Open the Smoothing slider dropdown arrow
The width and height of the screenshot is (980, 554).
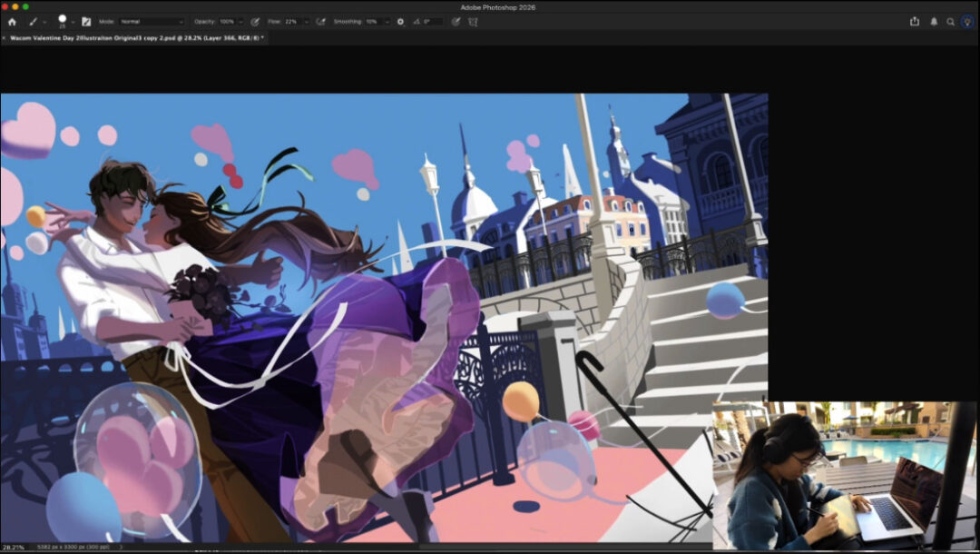[x=387, y=22]
